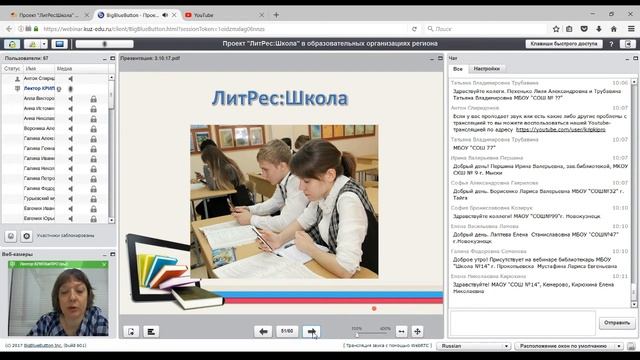Fit slide to page button

(417, 331)
